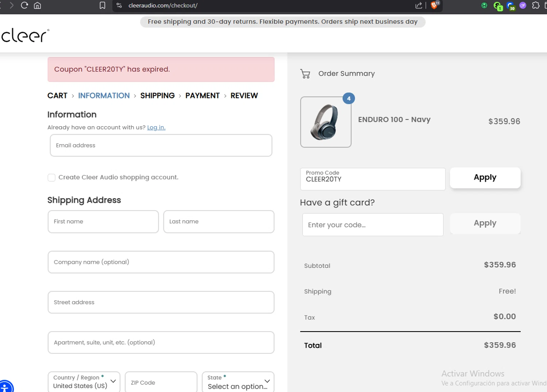Click the Tax value $0.00
Image resolution: width=547 pixels, height=392 pixels.
505,317
